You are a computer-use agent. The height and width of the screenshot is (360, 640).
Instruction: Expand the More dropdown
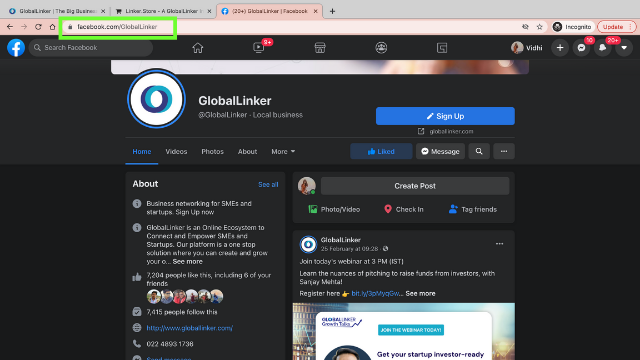pyautogui.click(x=283, y=151)
